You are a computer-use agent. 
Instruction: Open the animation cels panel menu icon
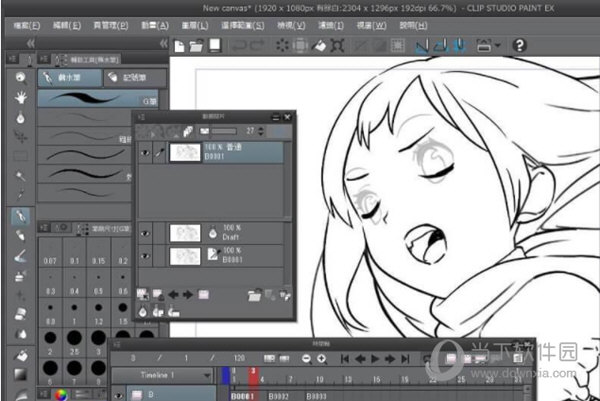[x=141, y=117]
